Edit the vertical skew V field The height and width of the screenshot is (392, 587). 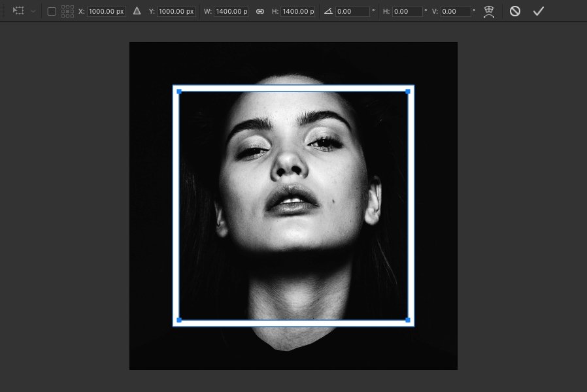point(456,12)
